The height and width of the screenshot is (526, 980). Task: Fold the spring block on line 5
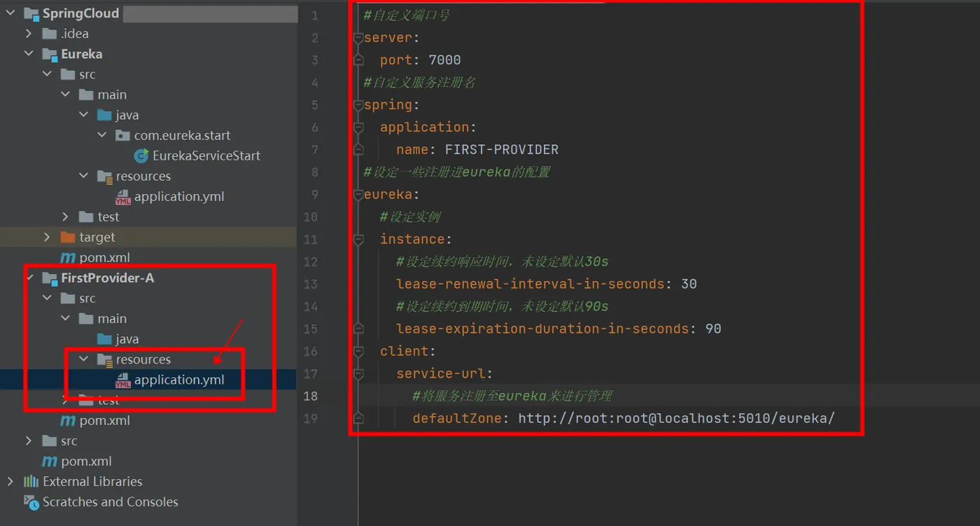tap(358, 105)
